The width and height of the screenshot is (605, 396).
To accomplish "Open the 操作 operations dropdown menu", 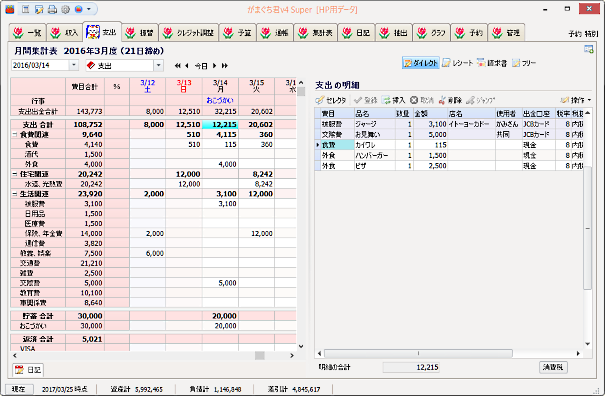I will click(576, 100).
